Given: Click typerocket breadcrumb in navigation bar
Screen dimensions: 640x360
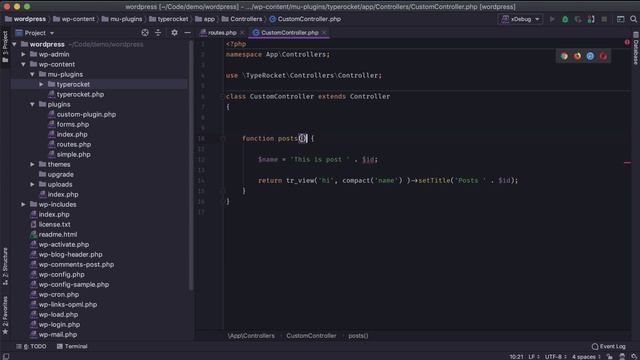Looking at the screenshot, I should [169, 19].
